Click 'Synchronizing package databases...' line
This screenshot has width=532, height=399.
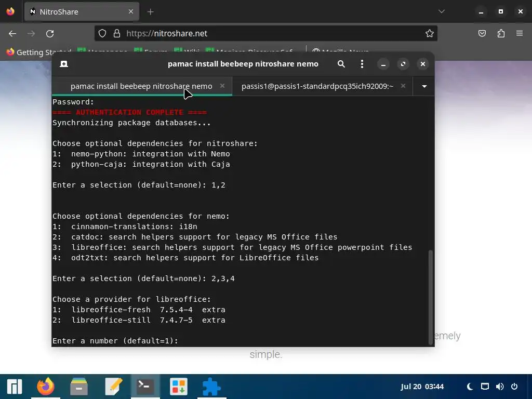(x=131, y=123)
